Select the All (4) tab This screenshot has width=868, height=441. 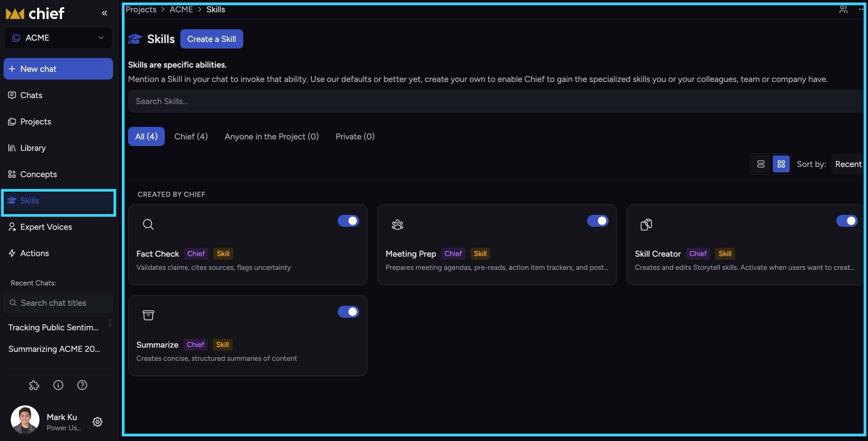[x=146, y=136]
